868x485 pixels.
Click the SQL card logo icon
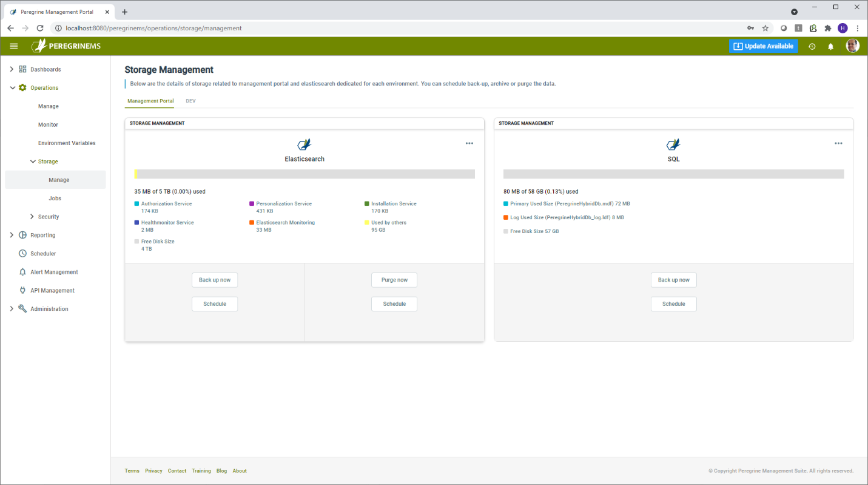tap(673, 144)
